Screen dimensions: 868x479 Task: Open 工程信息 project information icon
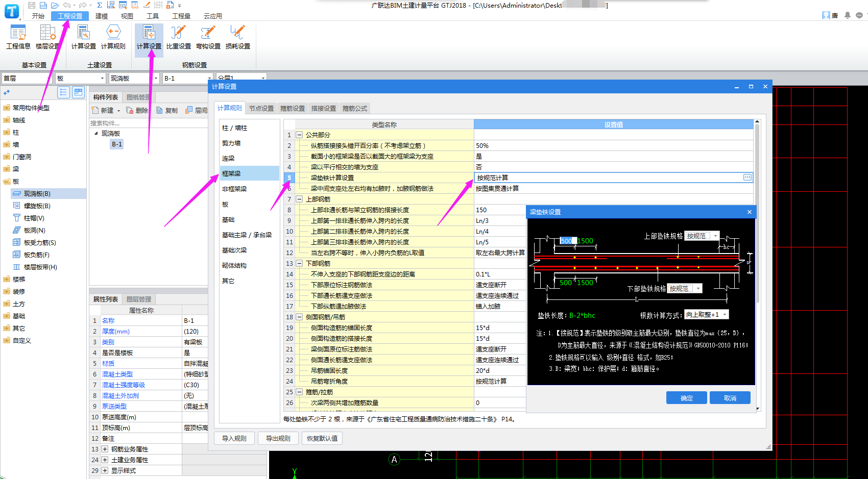(18, 37)
